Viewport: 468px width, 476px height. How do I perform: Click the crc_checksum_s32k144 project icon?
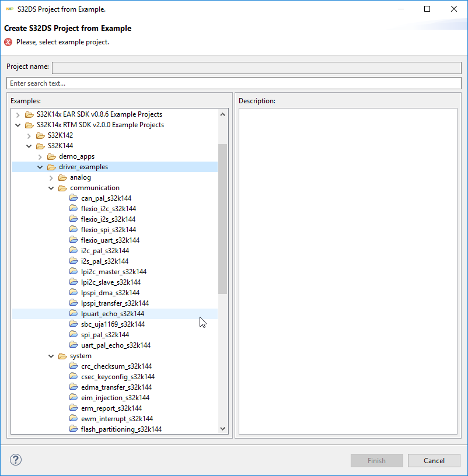coord(74,366)
